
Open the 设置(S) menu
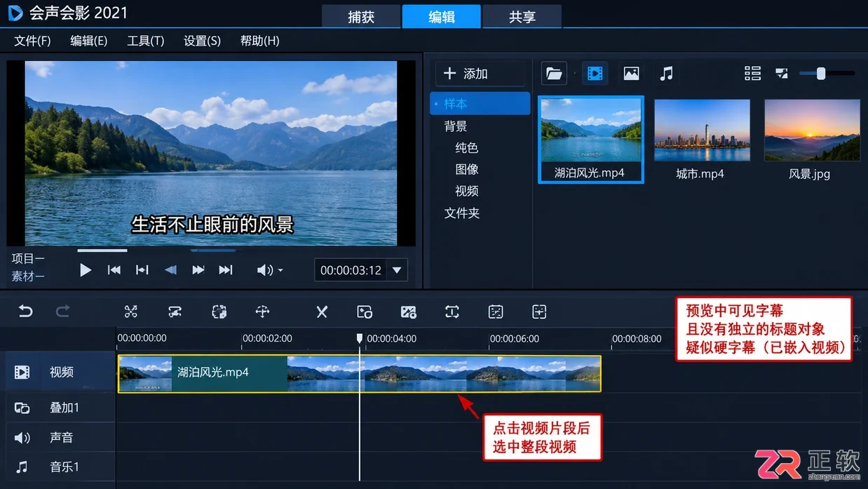click(x=202, y=41)
